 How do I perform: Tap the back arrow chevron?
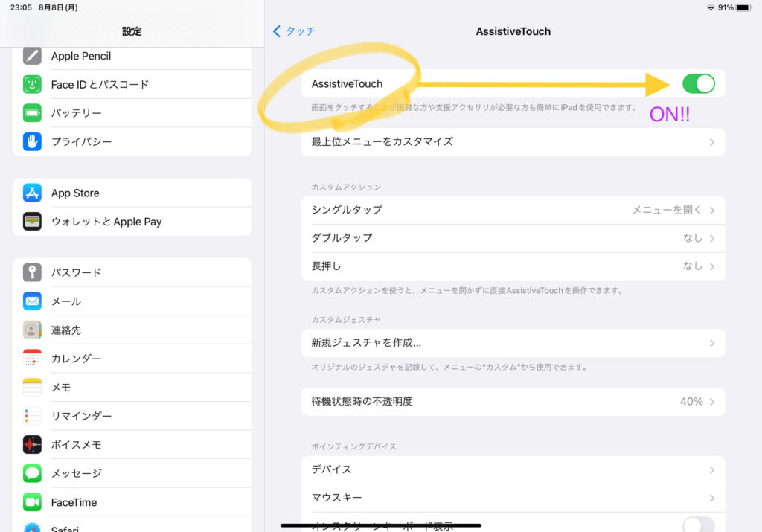click(277, 31)
